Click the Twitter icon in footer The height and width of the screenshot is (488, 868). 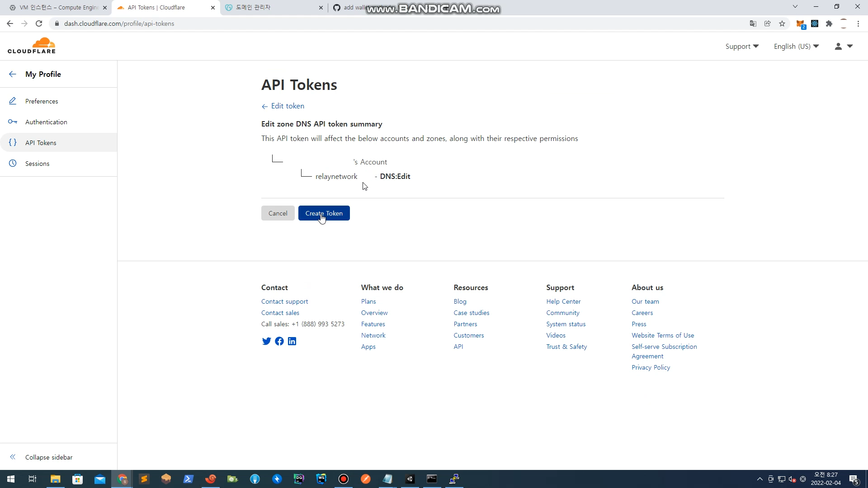click(266, 341)
